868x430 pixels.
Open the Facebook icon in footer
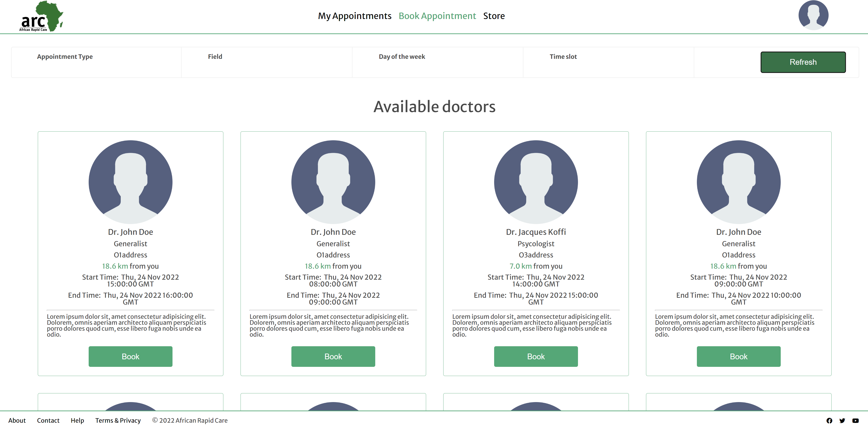(829, 421)
